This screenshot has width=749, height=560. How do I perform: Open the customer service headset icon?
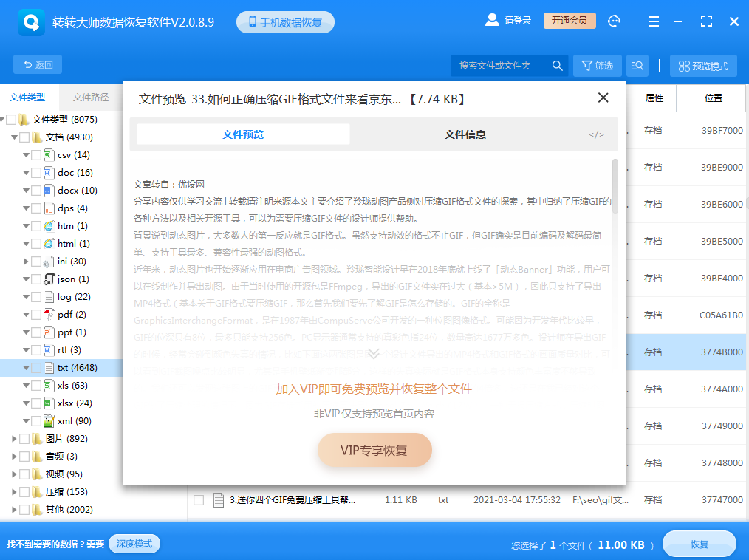(615, 21)
